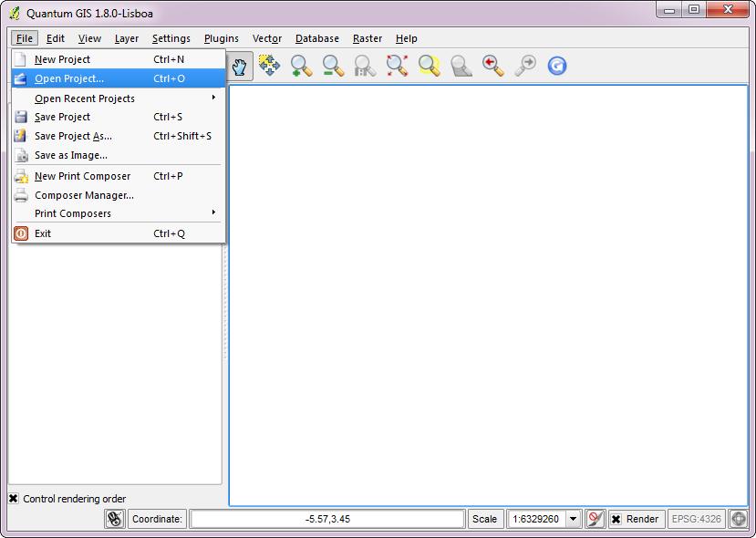Open the Raster menu
This screenshot has width=756, height=538.
pos(368,38)
